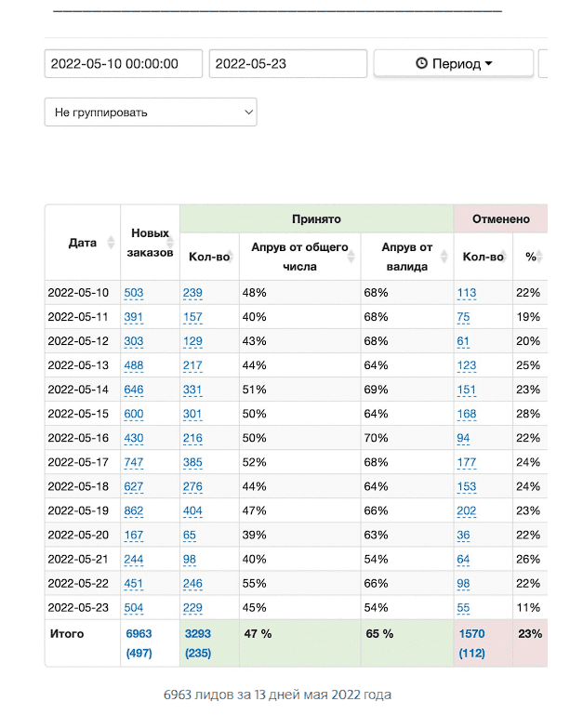This screenshot has height=728, width=583.
Task: Expand the Не группировать select box
Action: [x=151, y=113]
